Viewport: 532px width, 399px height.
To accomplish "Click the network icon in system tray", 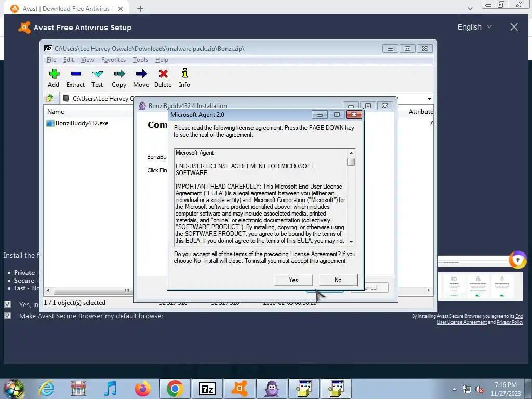I will (467, 389).
